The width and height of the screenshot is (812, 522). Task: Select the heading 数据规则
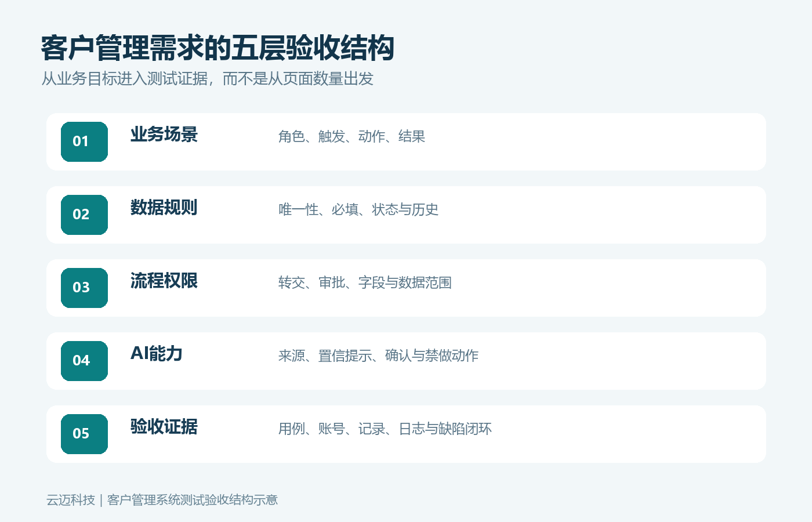click(164, 208)
